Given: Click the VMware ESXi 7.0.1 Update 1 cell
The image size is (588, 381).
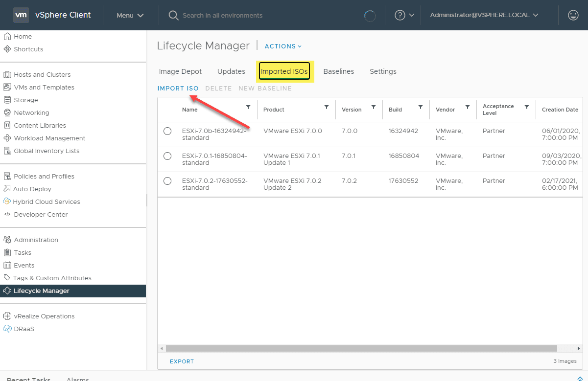Looking at the screenshot, I should (x=292, y=159).
